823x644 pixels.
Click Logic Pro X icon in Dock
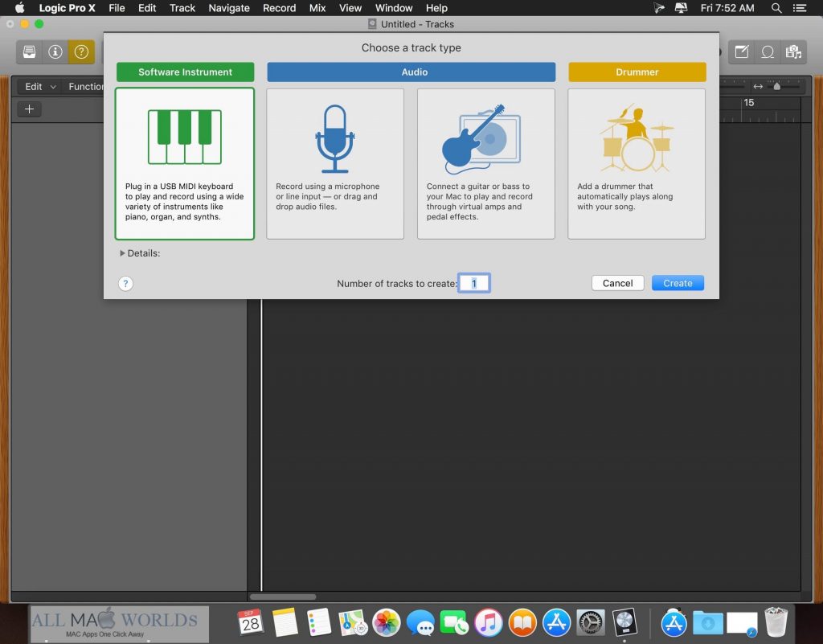(x=624, y=622)
